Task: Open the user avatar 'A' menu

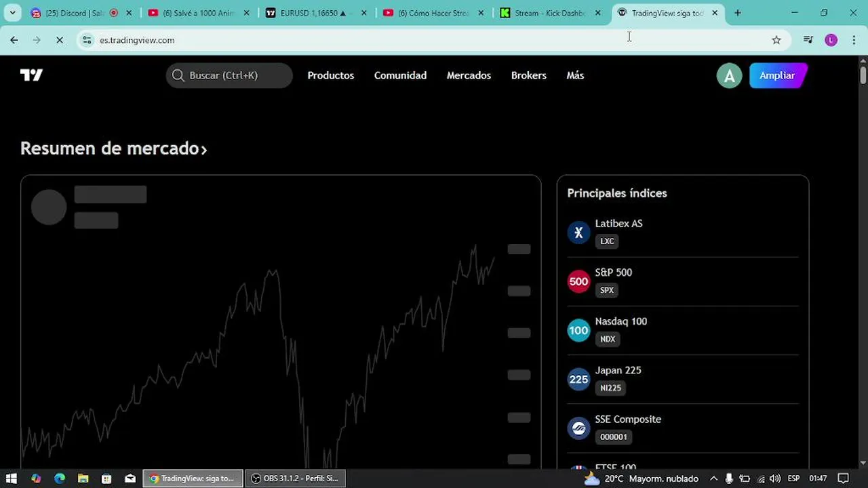Action: 729,76
